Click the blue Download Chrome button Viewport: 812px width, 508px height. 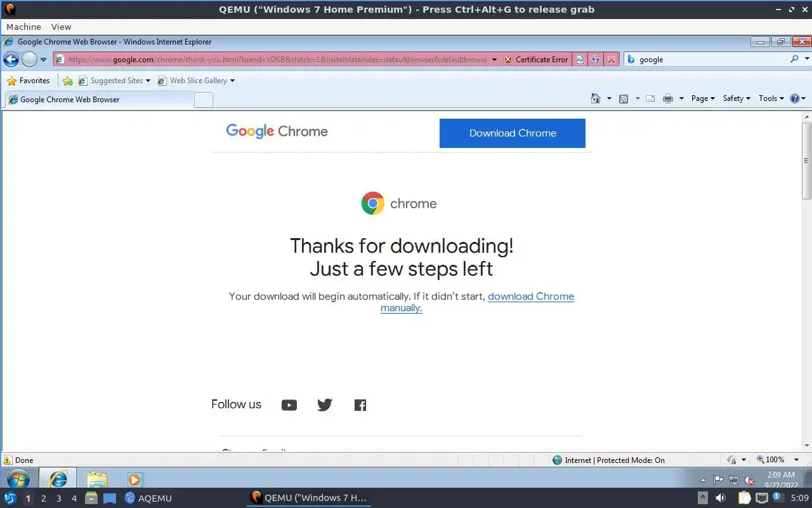pos(513,133)
